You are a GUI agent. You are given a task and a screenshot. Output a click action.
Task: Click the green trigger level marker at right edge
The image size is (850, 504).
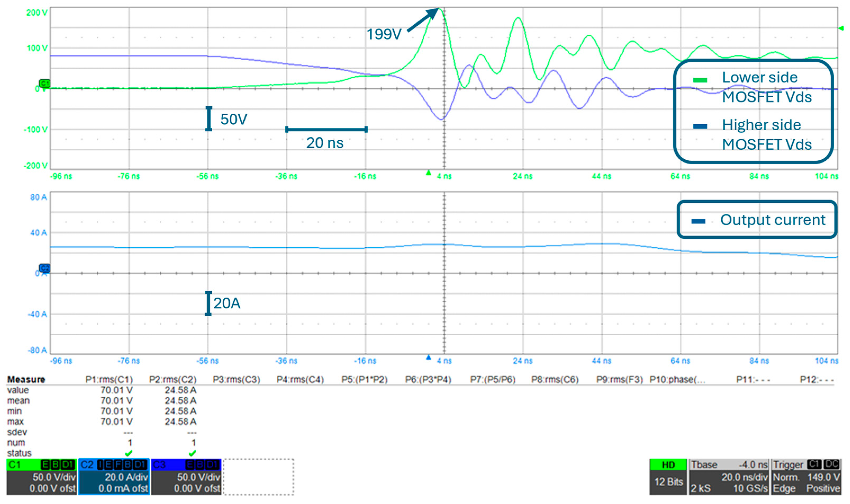(x=841, y=28)
